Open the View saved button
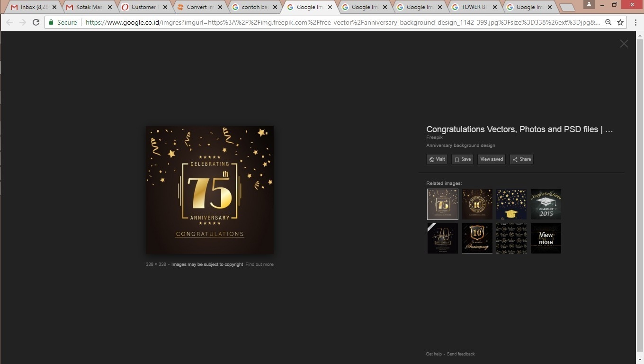 pyautogui.click(x=492, y=160)
